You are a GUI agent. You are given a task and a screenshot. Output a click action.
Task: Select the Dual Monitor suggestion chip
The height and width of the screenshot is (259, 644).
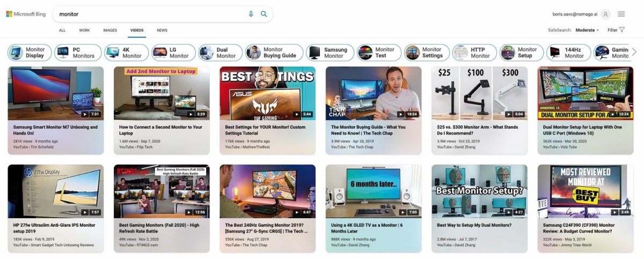(x=220, y=53)
